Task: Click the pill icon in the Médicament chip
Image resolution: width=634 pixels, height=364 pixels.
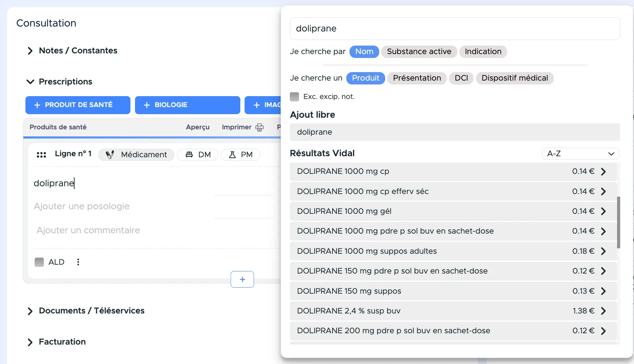Action: [x=110, y=154]
